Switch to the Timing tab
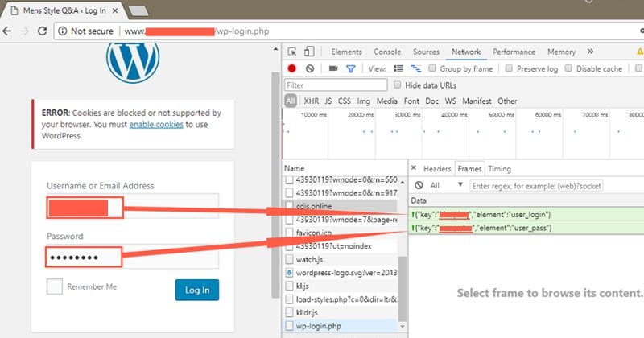 coord(499,169)
